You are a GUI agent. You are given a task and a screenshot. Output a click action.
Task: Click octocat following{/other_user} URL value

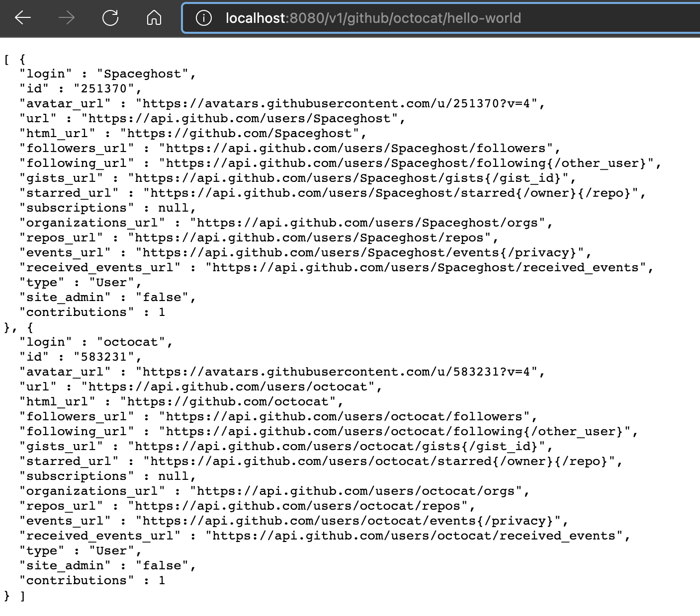pos(395,432)
